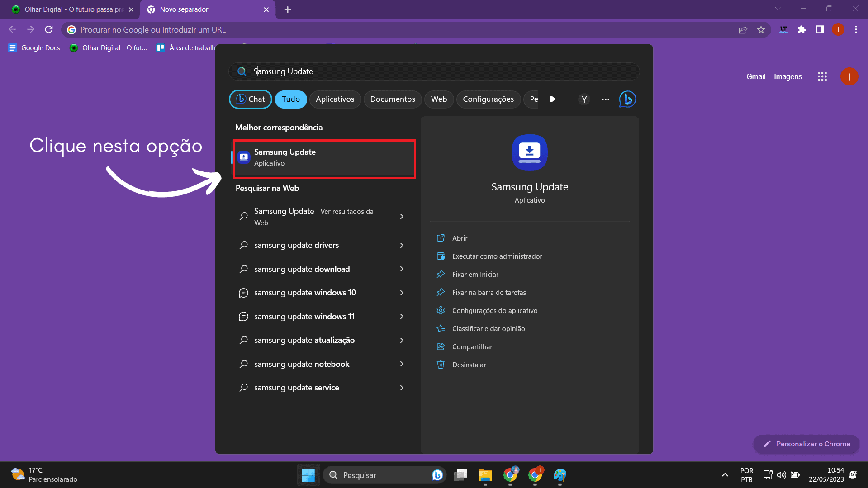Select samsung update notebook suggestion

[302, 364]
